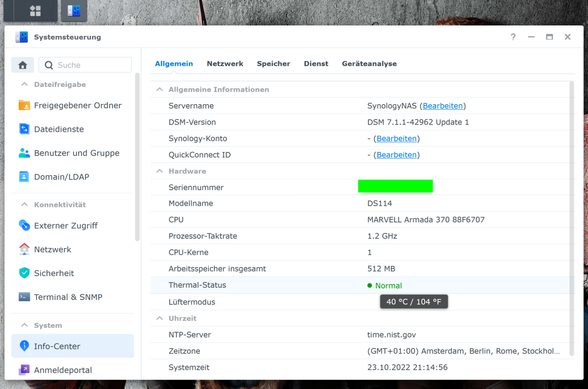The width and height of the screenshot is (588, 389).
Task: Switch to the Netzwerk tab
Action: tap(225, 64)
